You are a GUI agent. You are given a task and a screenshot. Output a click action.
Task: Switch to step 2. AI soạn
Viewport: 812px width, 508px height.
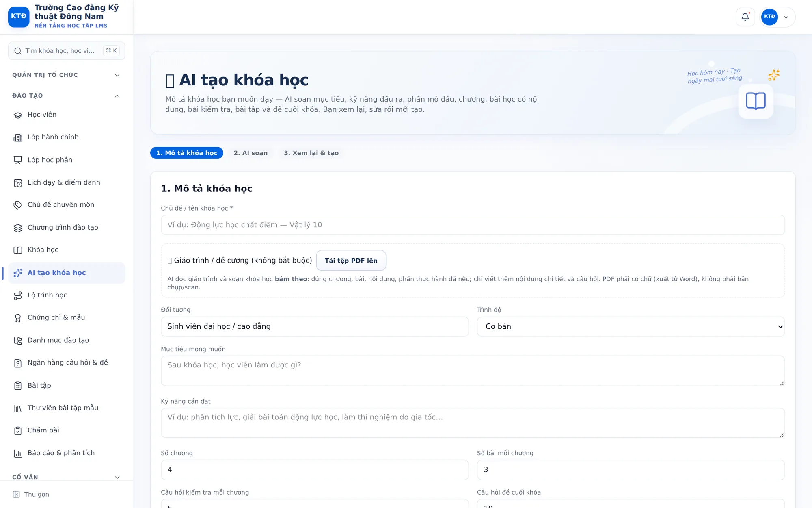(251, 153)
